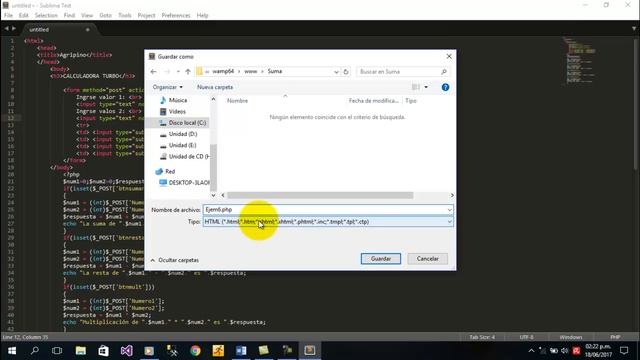Open the Windows Start menu

[x=12, y=351]
